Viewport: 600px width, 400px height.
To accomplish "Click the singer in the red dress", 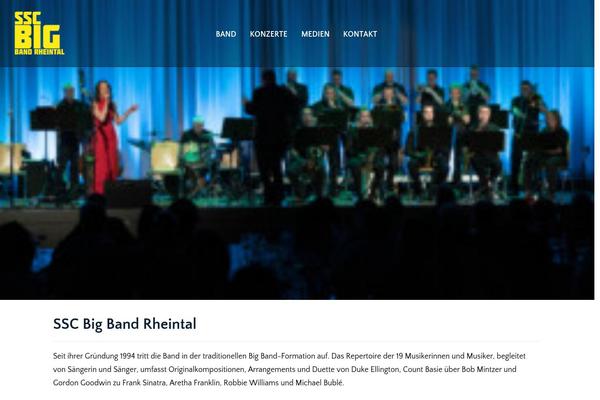I will [x=106, y=138].
